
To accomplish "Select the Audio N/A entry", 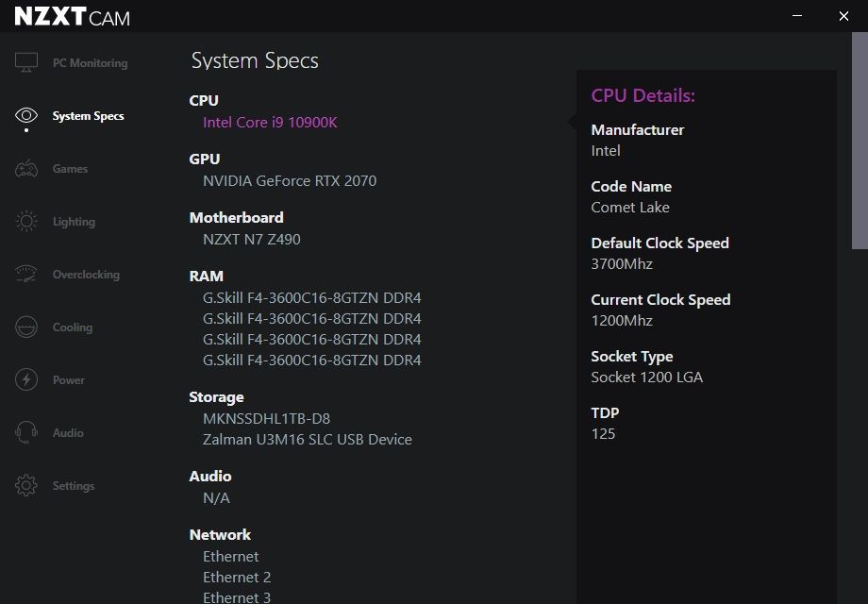I will click(x=216, y=498).
